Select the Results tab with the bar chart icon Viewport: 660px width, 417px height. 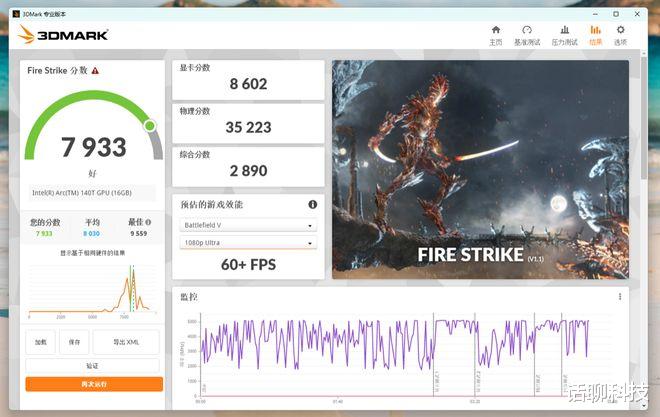(x=595, y=35)
